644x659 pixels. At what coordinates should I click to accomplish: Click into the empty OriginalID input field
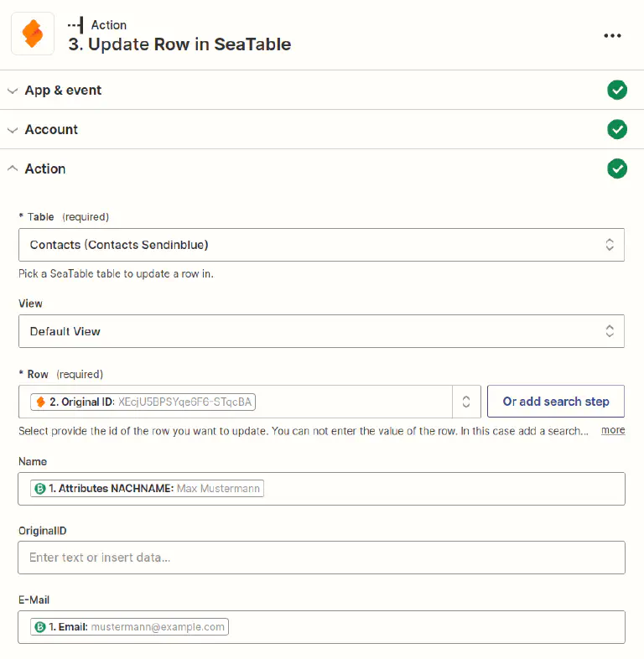(x=321, y=558)
